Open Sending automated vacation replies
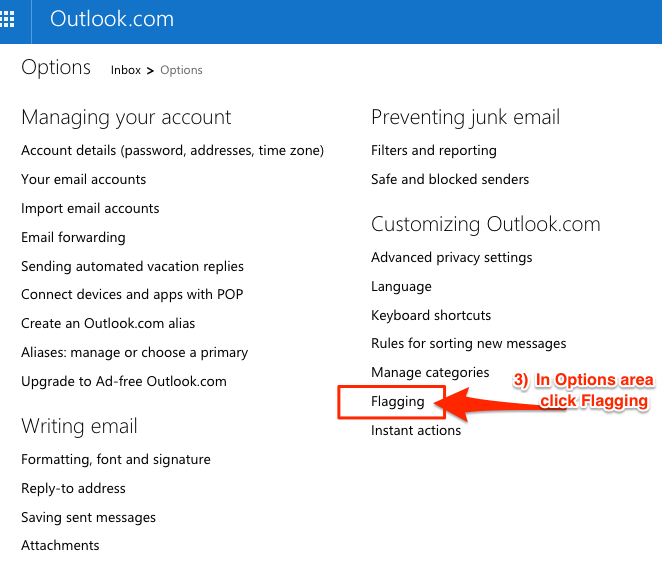This screenshot has width=662, height=576. [133, 266]
